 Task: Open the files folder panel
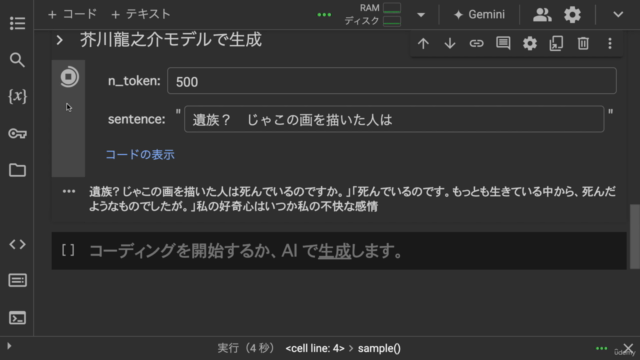[x=17, y=170]
